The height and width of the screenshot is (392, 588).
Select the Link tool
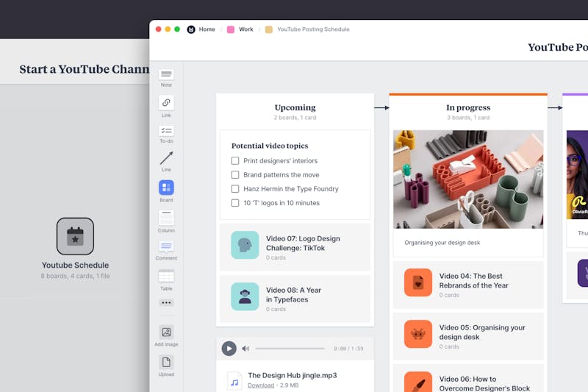click(166, 103)
